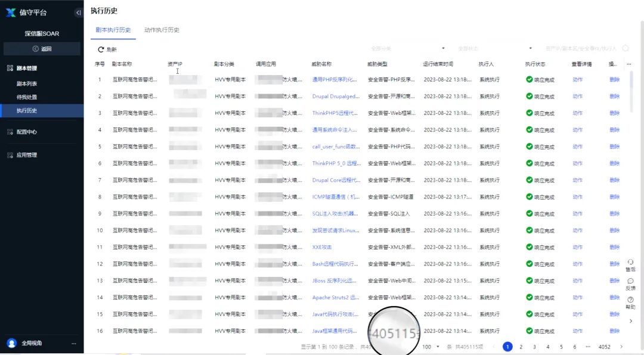Open the 100 per-page size dropdown
The height and width of the screenshot is (355, 644).
431,347
